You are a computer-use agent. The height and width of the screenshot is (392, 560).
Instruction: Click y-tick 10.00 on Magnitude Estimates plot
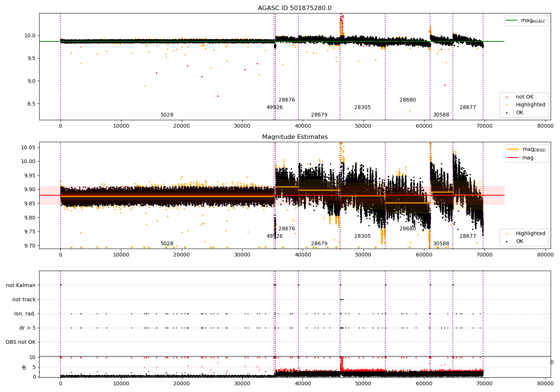pyautogui.click(x=28, y=162)
